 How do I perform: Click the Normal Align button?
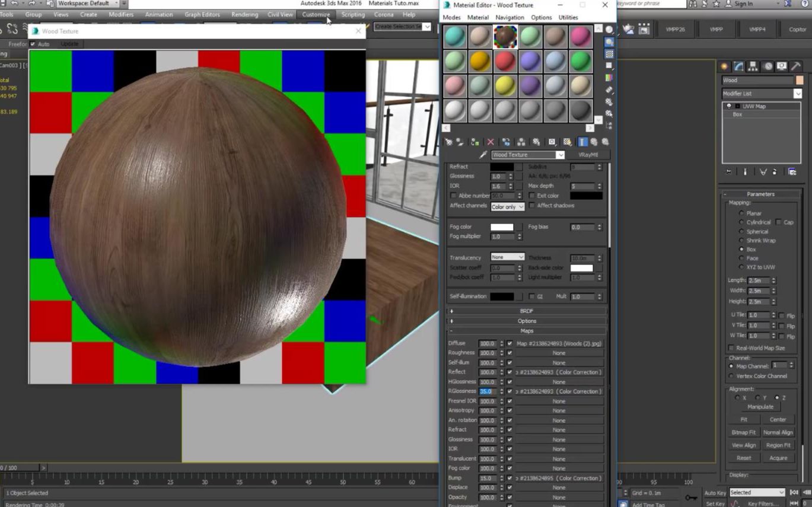[x=778, y=432]
